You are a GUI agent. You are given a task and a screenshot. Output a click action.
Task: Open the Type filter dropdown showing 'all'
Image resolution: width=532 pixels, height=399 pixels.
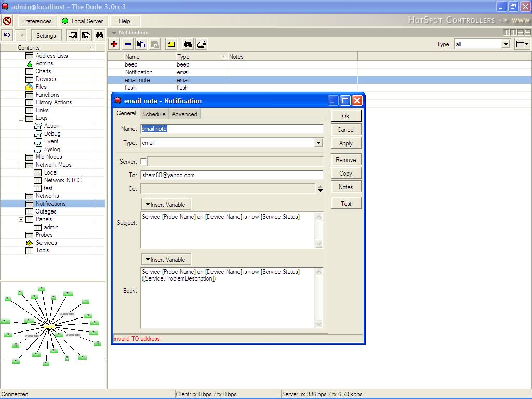coord(505,44)
